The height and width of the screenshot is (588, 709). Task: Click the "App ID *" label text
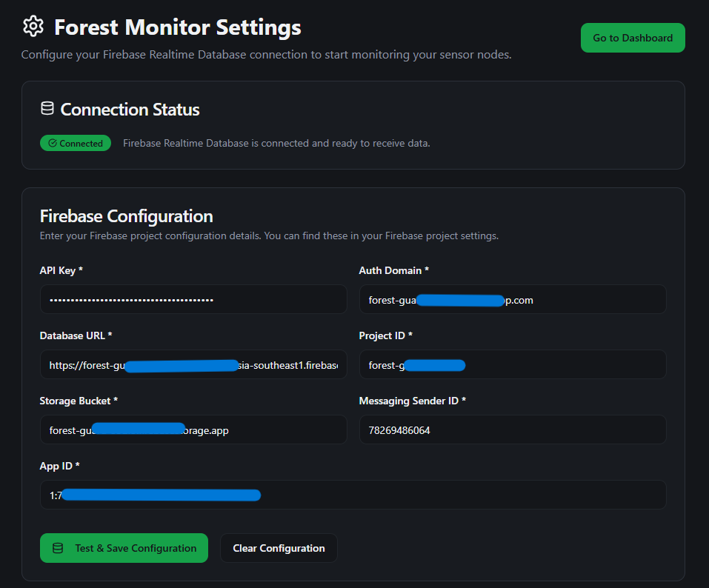[59, 467]
